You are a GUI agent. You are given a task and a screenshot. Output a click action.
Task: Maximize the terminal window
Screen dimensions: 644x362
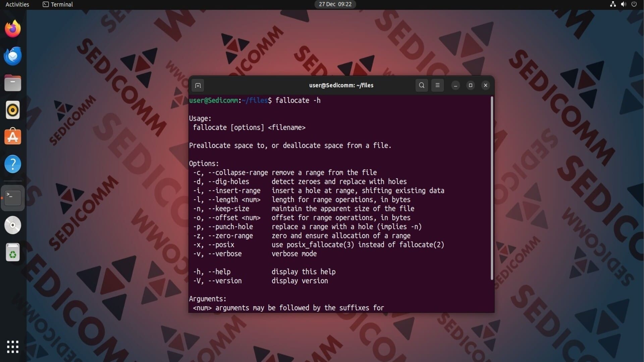470,85
